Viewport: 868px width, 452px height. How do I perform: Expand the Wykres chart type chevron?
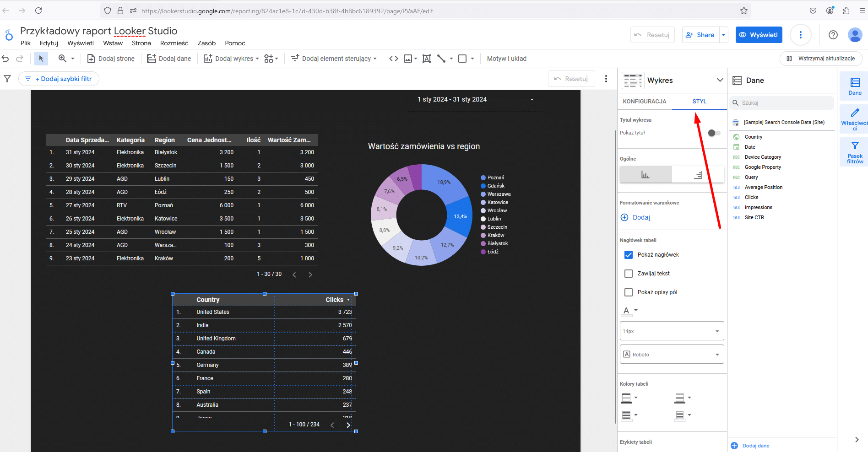pos(720,80)
